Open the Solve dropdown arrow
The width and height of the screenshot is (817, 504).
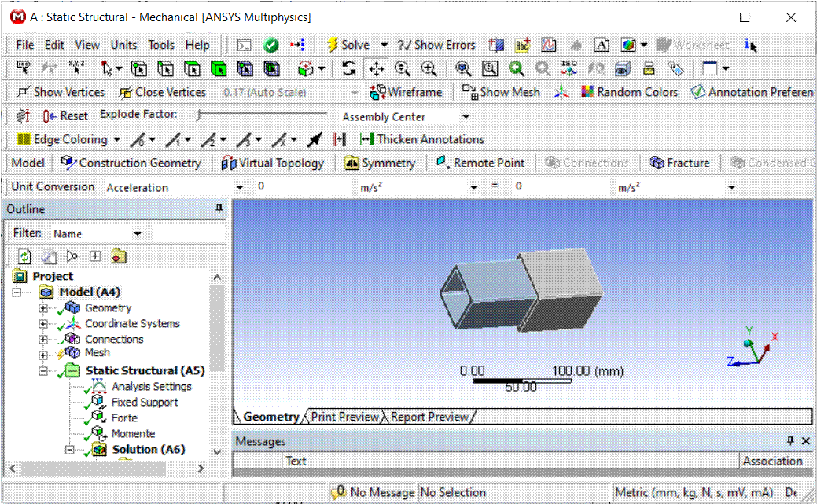pyautogui.click(x=384, y=46)
